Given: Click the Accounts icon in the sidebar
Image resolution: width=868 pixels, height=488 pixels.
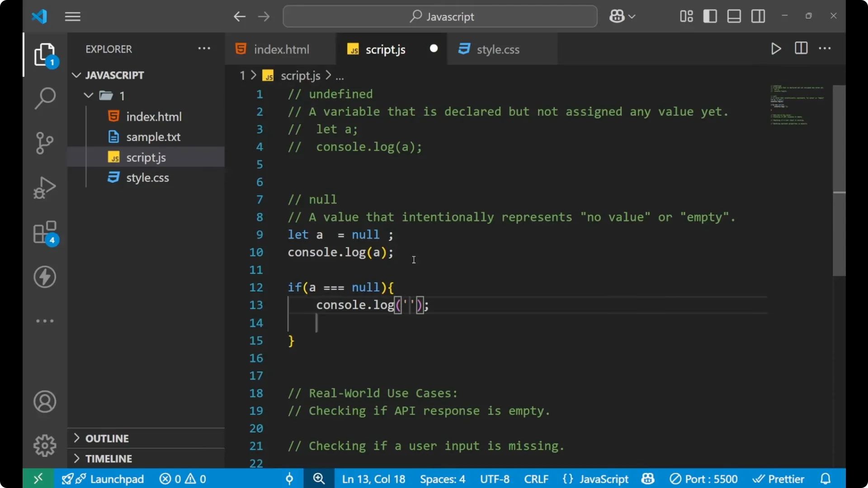Looking at the screenshot, I should 44,402.
